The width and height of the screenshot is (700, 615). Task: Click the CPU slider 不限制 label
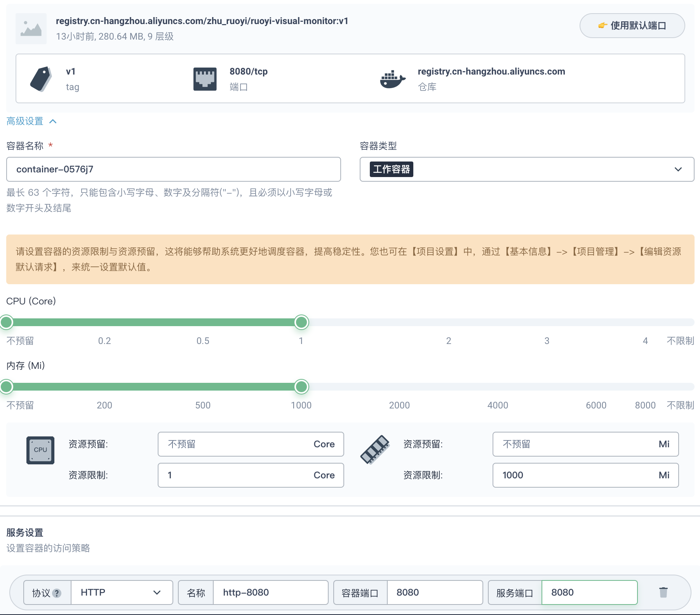tap(680, 341)
